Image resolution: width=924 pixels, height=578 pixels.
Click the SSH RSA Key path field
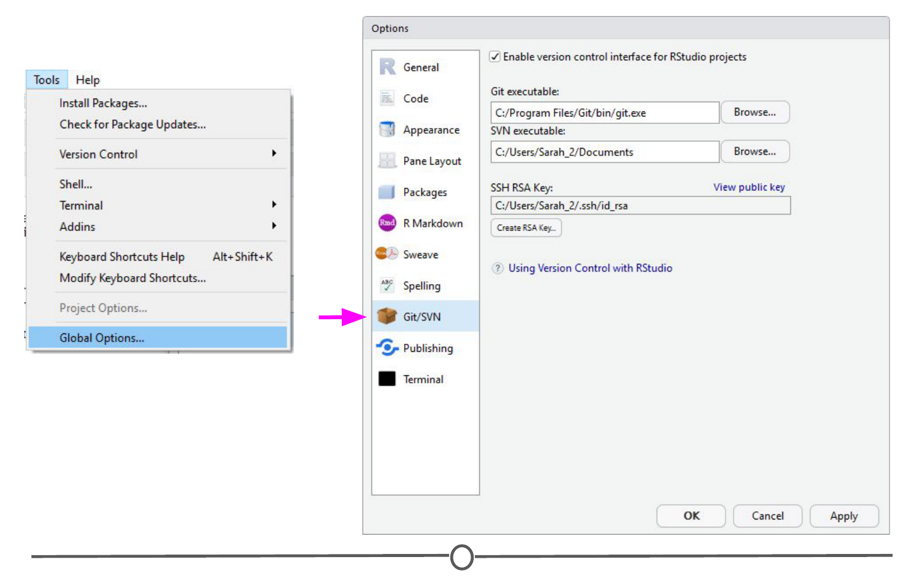(x=640, y=206)
